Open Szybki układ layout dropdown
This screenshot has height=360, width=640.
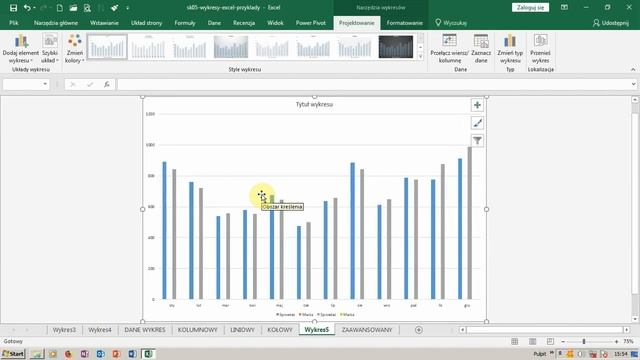point(50,49)
